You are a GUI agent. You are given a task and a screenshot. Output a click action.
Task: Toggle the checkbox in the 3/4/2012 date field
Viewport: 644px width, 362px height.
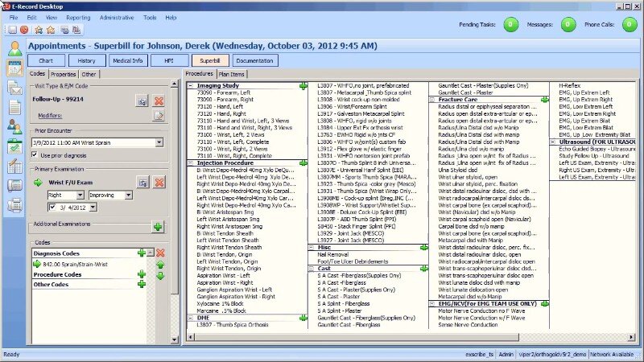click(52, 208)
